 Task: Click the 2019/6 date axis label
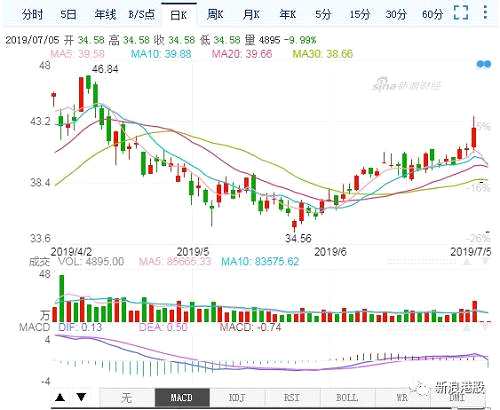(330, 252)
